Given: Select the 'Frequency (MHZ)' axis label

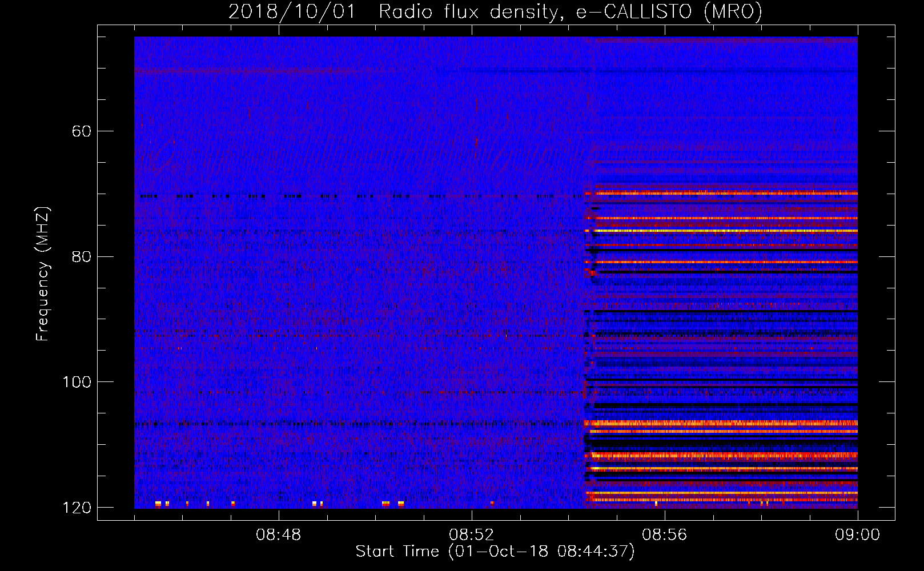Looking at the screenshot, I should pyautogui.click(x=43, y=274).
